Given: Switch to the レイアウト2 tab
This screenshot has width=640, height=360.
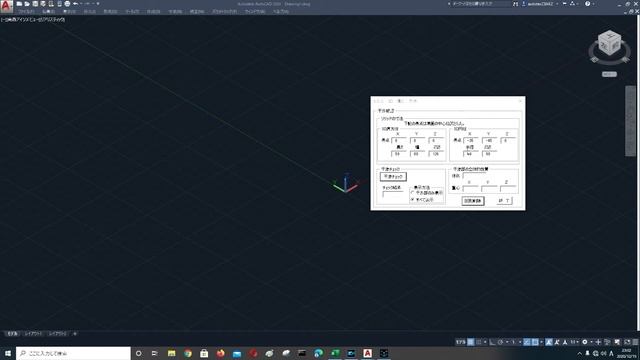Looking at the screenshot, I should (x=57, y=334).
